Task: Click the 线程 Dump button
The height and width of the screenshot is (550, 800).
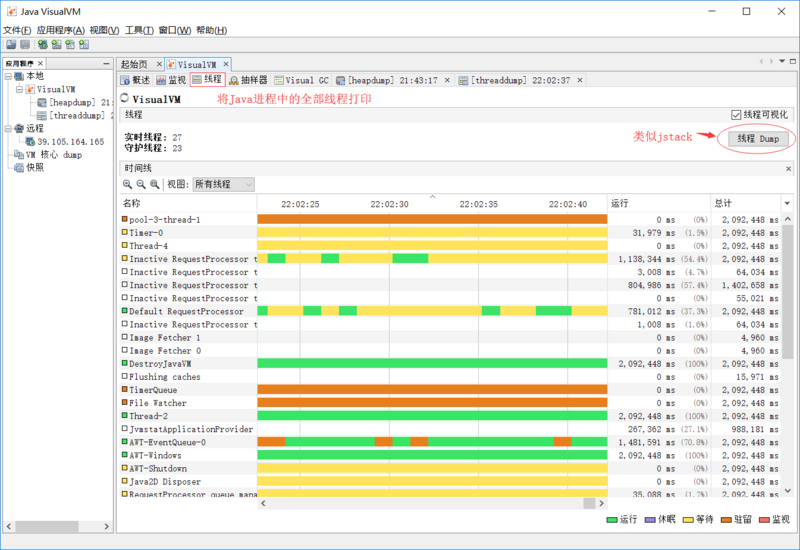Action: [758, 139]
